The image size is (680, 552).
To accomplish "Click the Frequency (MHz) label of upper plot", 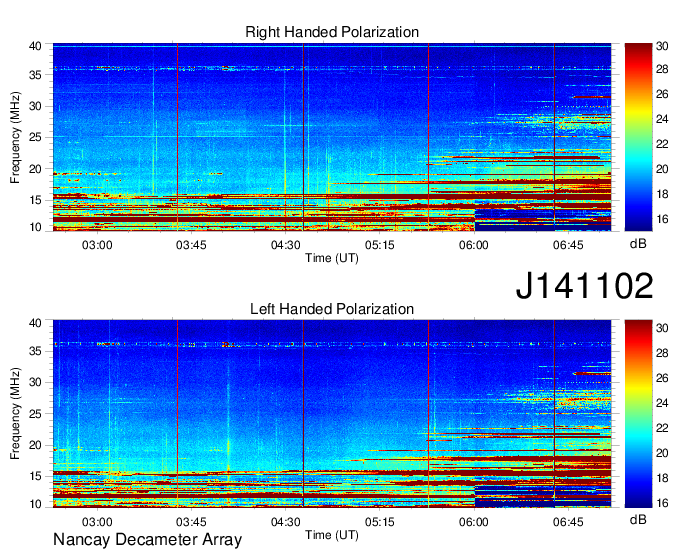I will click(x=15, y=137).
